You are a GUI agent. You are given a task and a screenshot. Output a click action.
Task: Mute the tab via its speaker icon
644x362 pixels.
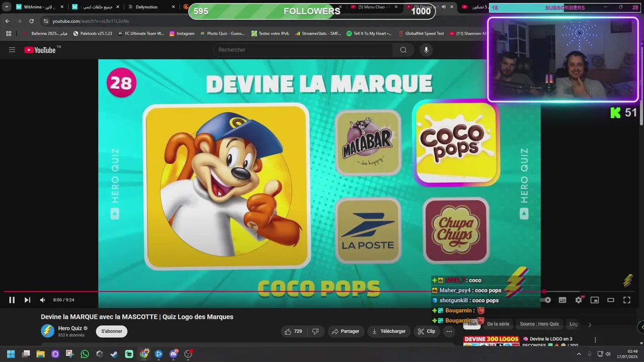click(x=443, y=7)
